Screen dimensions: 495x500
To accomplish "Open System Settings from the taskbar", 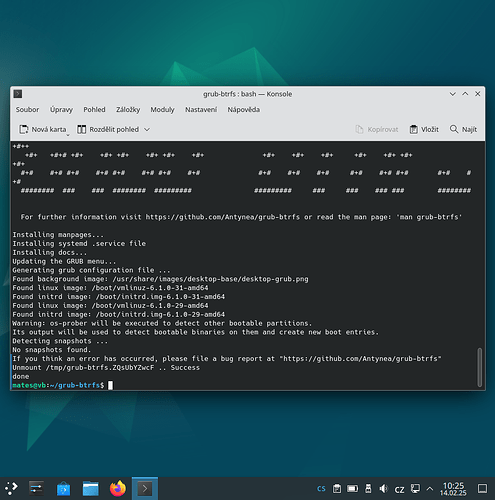I will point(36,489).
